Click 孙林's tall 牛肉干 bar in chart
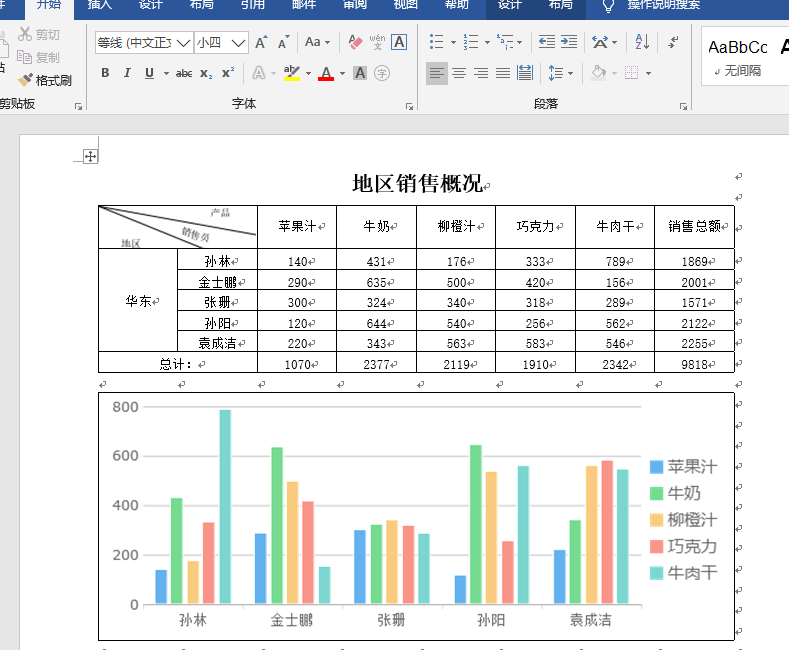 (x=225, y=507)
